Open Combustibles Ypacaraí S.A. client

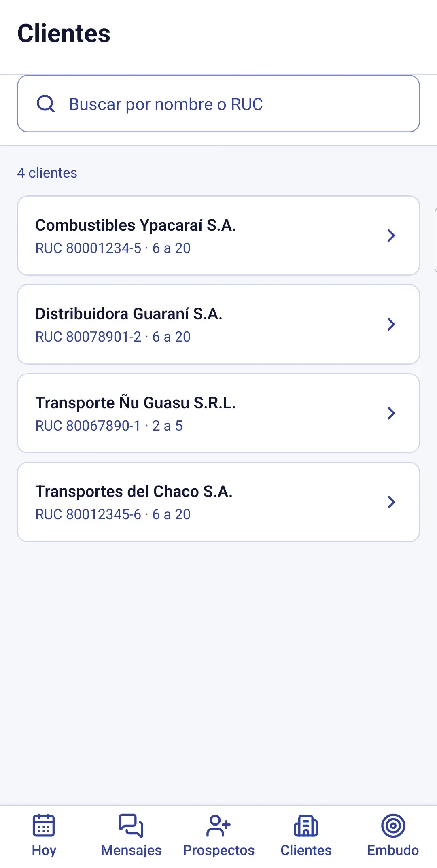218,236
